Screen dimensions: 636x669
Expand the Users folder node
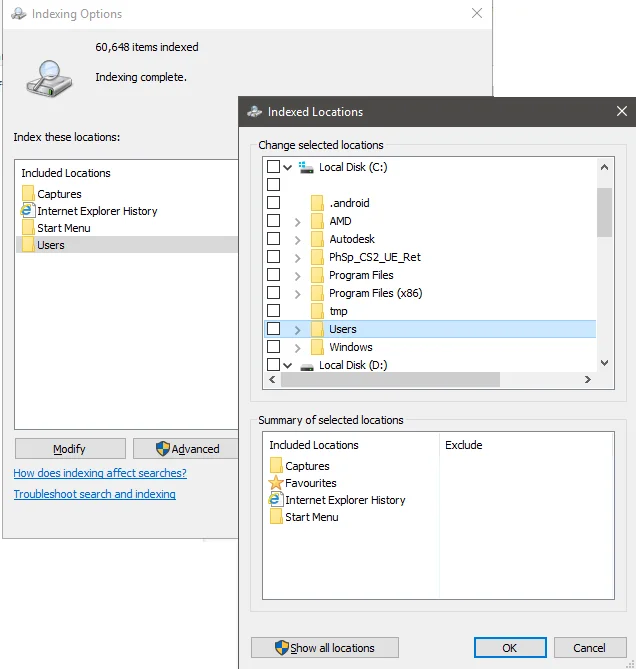coord(297,330)
